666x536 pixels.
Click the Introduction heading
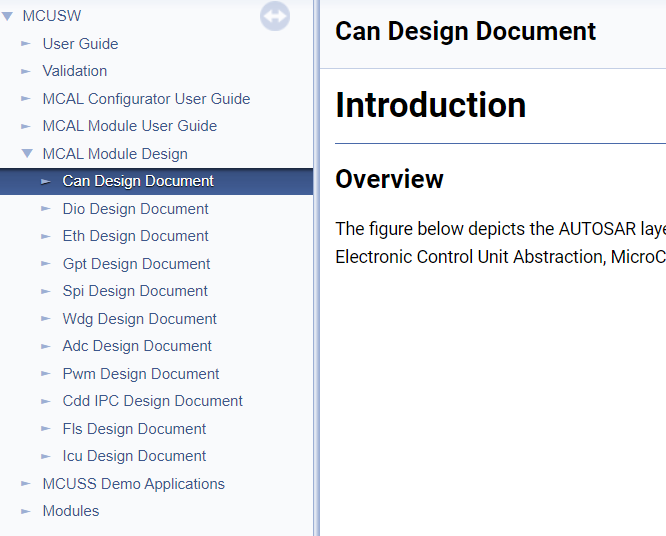(431, 105)
